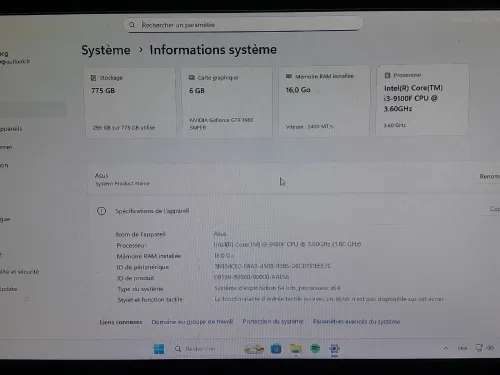500x375 pixels.
Task: Select 'Intel(R) Core(TM) i3-9100F' processor card text
Action: 413,98
